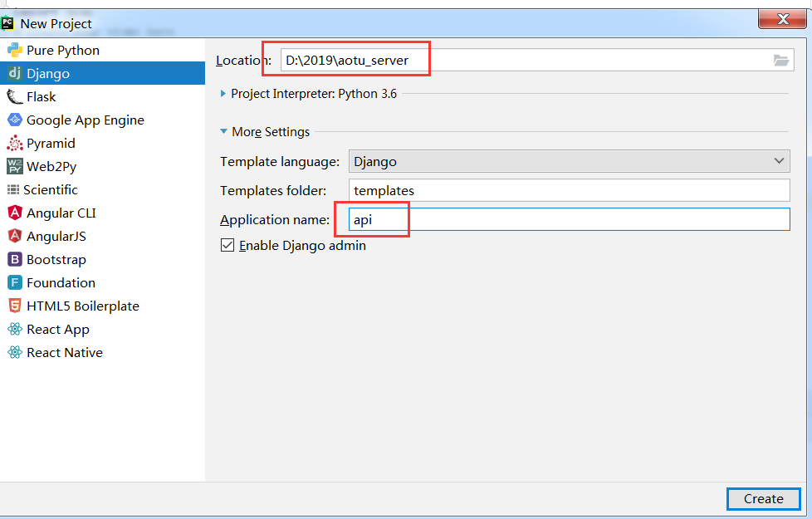812x519 pixels.
Task: Click the Flask horn icon
Action: click(14, 97)
